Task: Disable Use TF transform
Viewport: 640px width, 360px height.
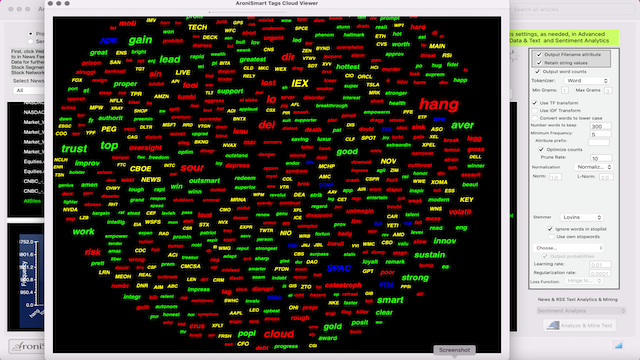Action: [x=535, y=103]
